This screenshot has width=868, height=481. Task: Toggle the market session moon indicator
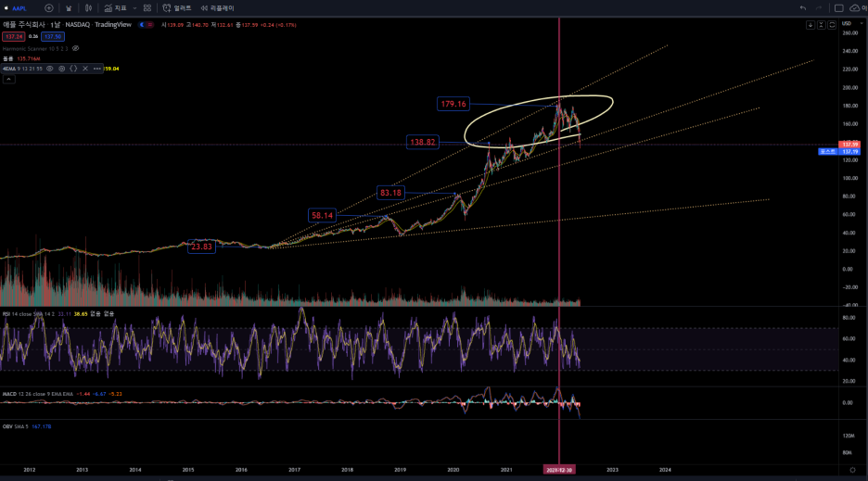[x=142, y=25]
